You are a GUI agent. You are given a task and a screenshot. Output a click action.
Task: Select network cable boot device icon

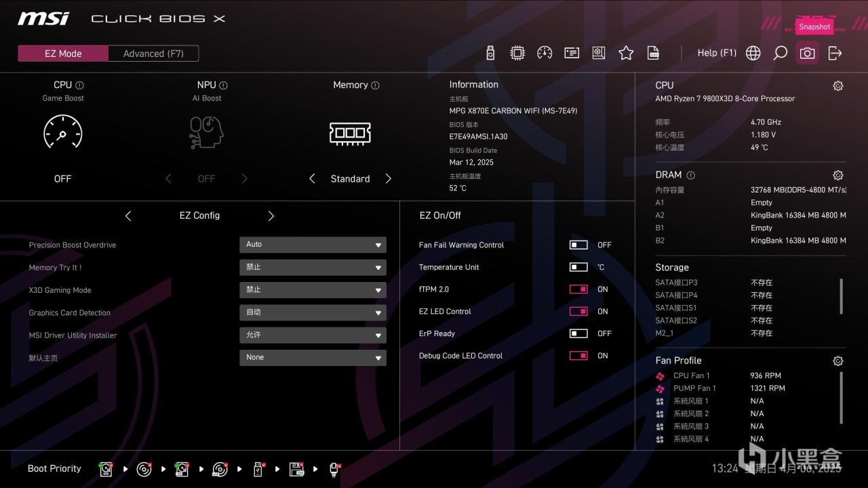334,468
